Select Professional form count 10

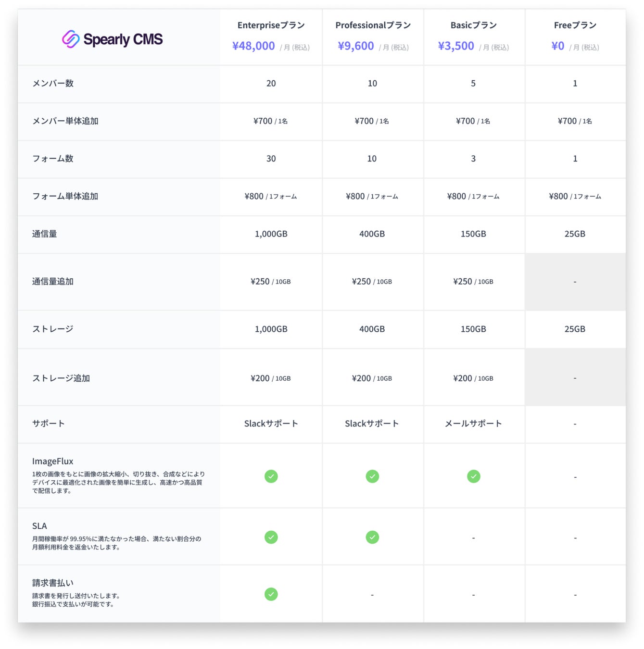pos(372,159)
